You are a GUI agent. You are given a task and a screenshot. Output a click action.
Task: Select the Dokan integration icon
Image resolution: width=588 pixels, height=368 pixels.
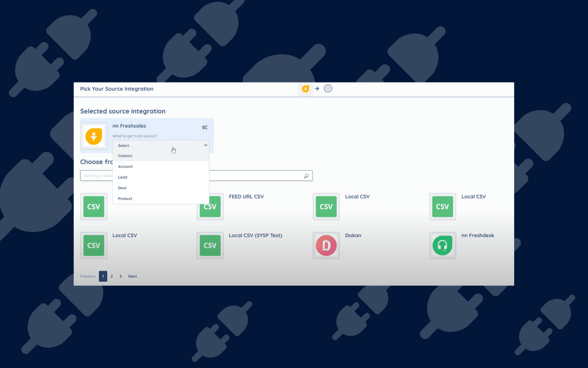click(326, 245)
